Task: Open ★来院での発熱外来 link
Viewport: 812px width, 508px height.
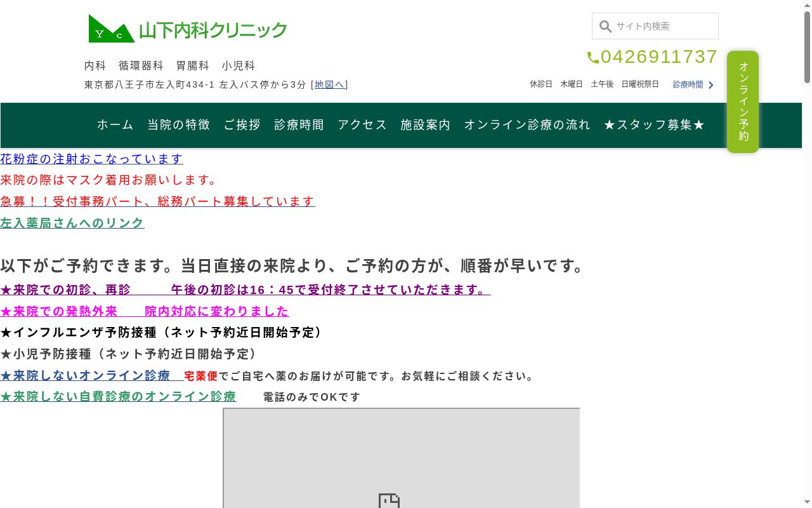Action: point(145,311)
